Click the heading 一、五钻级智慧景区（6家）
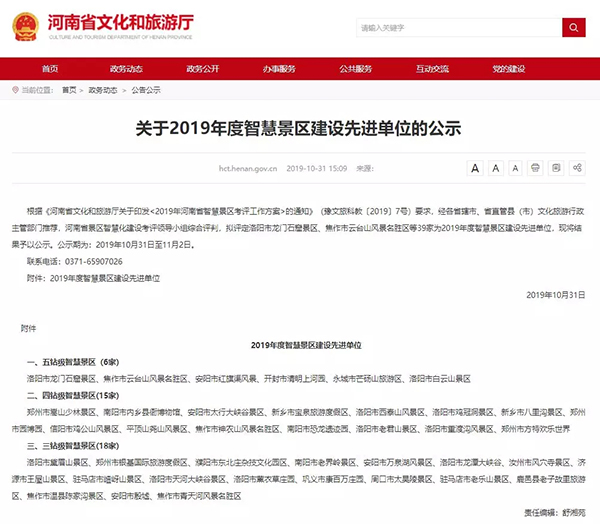 coord(73,362)
